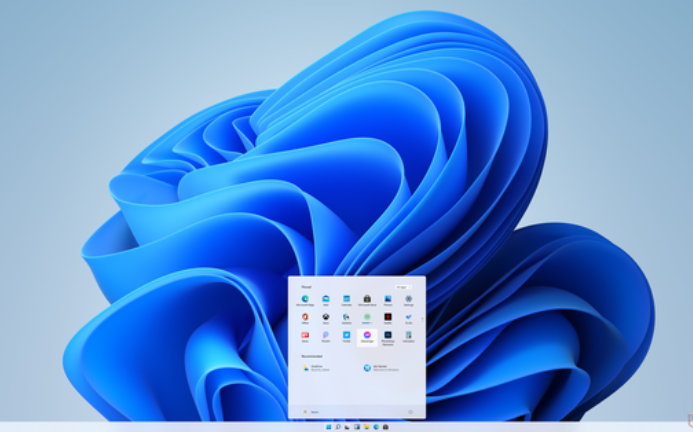
Task: Open File Explorer from the taskbar
Action: tap(366, 427)
